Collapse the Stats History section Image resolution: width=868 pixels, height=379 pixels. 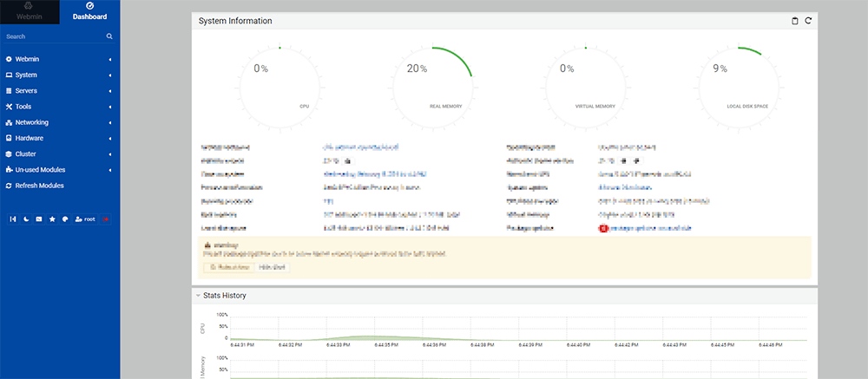tap(198, 296)
